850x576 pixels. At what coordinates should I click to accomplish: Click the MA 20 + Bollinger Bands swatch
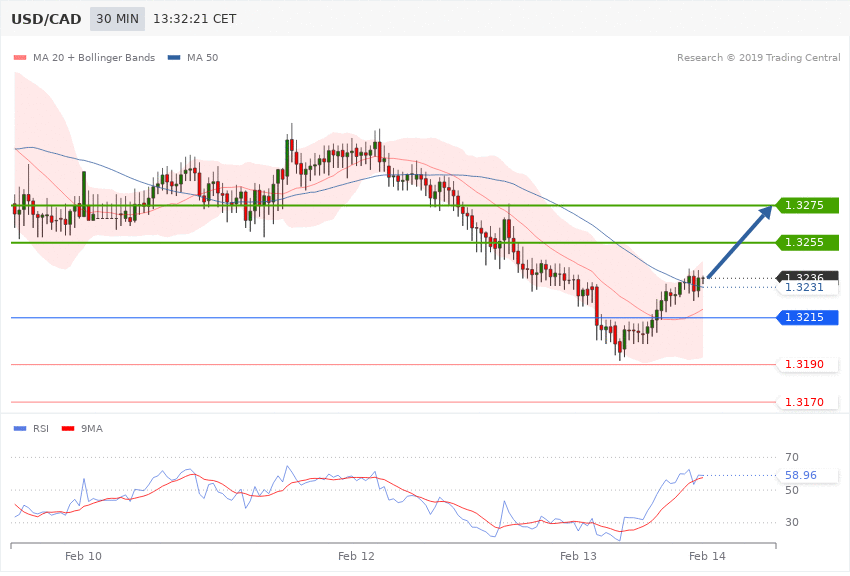pyautogui.click(x=20, y=57)
